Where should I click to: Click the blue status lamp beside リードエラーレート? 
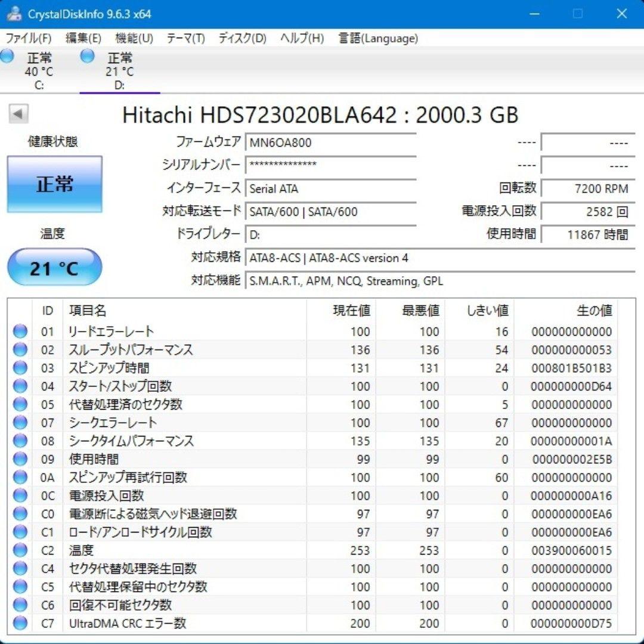[20, 332]
